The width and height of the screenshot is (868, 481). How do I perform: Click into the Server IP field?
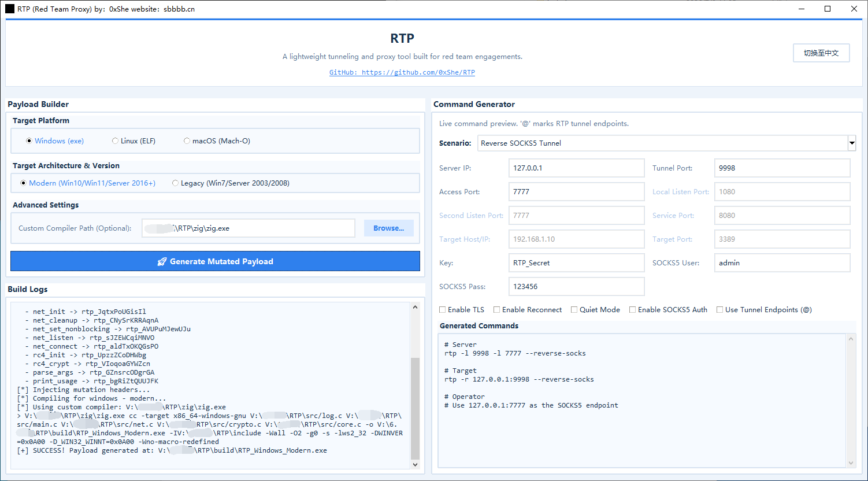tap(576, 168)
